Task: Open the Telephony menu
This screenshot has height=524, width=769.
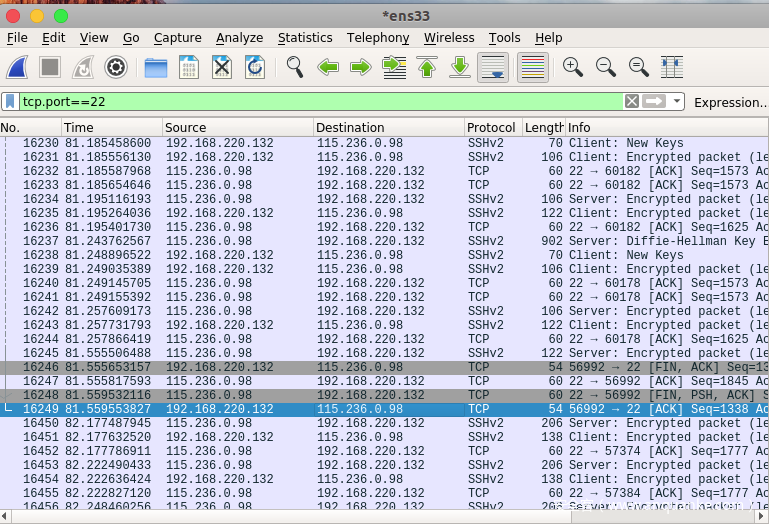Action: click(378, 38)
